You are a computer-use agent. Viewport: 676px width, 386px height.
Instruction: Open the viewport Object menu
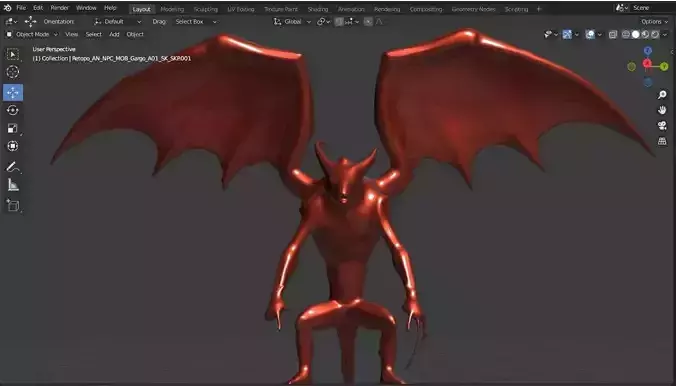[x=135, y=35]
